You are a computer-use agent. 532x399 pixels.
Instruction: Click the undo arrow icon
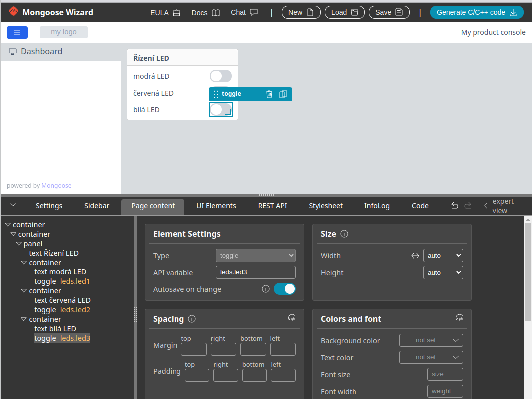coord(455,206)
